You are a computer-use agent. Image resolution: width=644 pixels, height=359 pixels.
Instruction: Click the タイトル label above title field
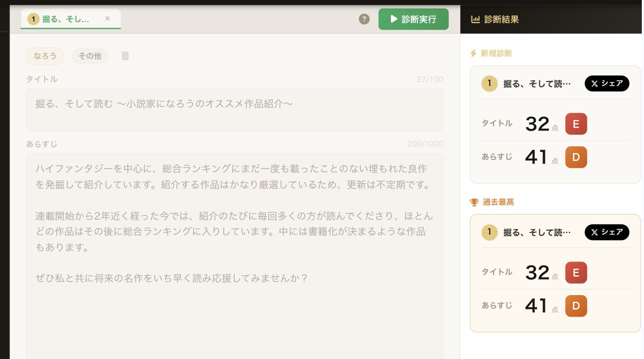pos(42,79)
